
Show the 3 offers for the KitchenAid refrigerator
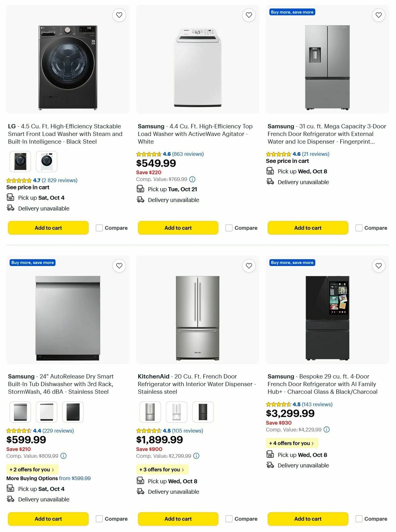point(162,469)
